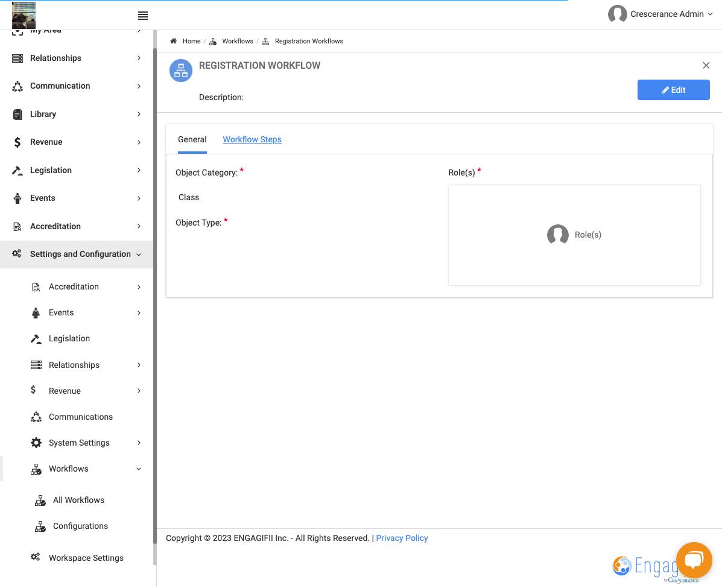Click the workspace logo thumbnail
Screen dimensions: 722x588
(24, 15)
